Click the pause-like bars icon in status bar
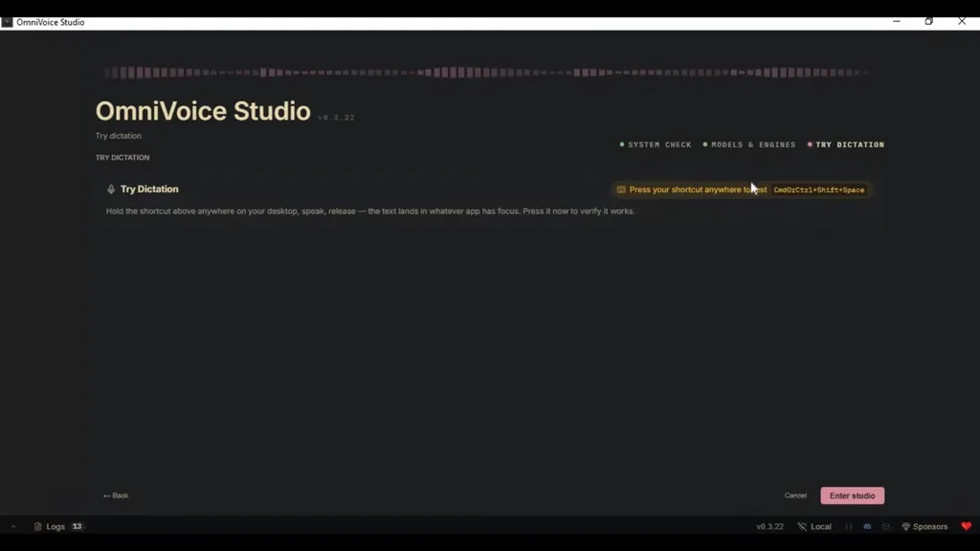 tap(848, 527)
